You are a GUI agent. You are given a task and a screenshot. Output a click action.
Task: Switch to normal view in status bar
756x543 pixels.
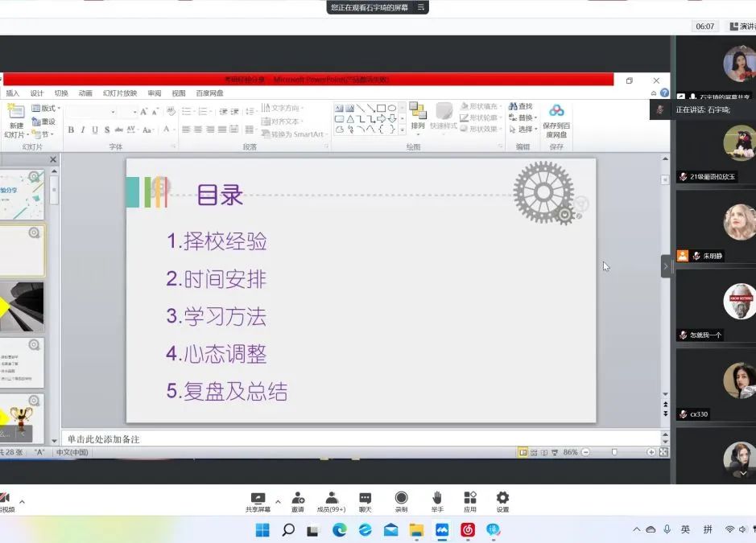[523, 452]
